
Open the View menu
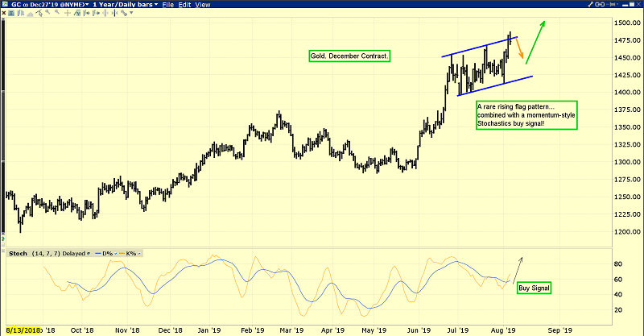202,4
